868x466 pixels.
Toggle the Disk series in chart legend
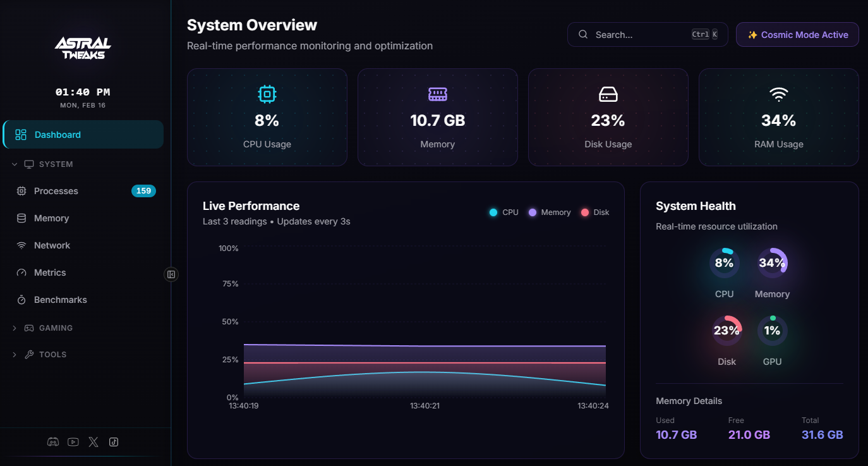pos(594,212)
